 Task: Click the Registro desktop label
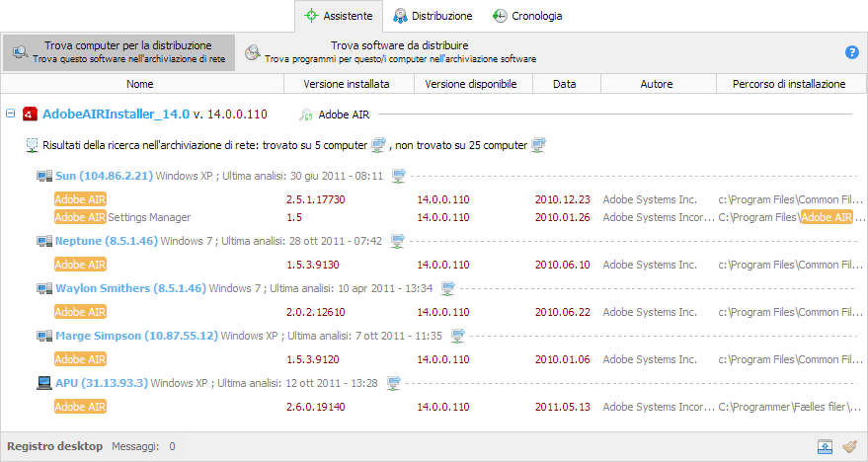pos(54,446)
